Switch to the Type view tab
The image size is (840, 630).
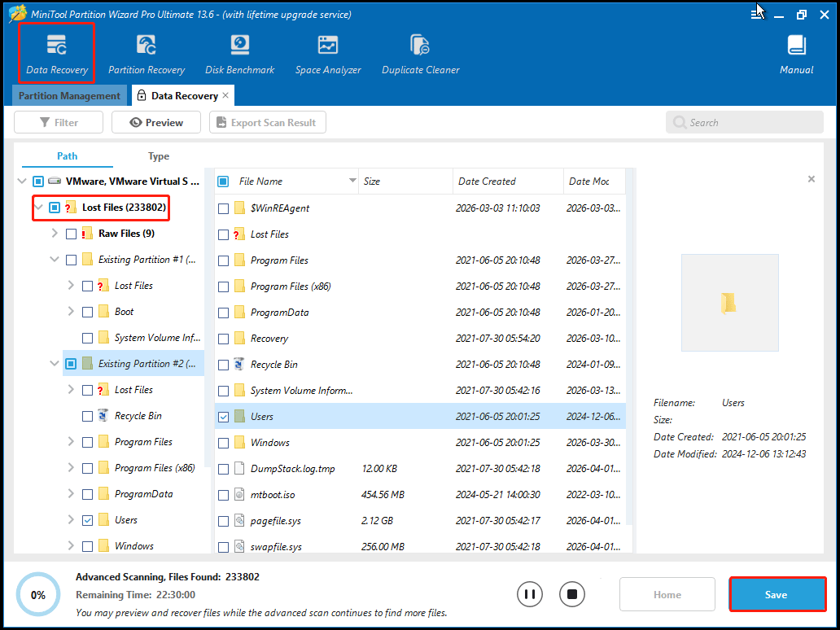(x=159, y=156)
